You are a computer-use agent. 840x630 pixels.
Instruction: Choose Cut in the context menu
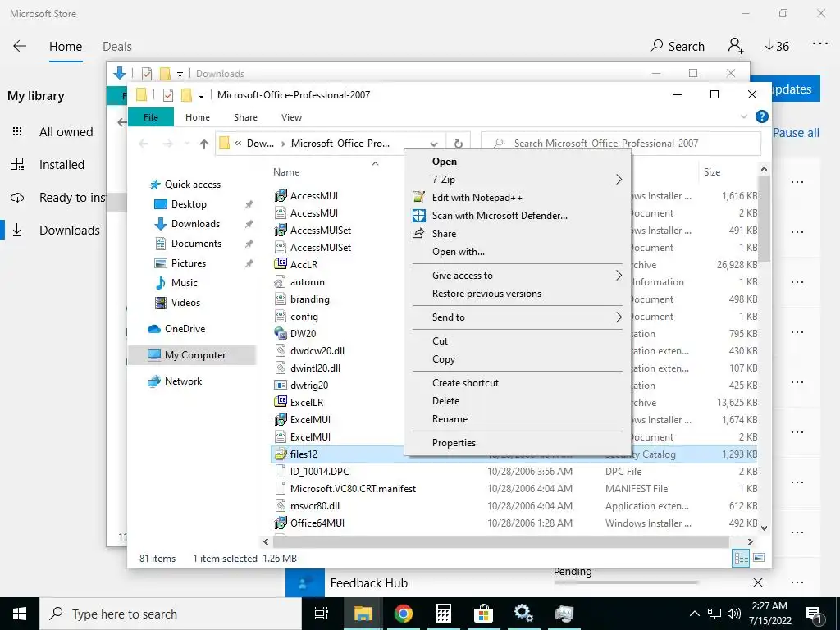point(440,340)
